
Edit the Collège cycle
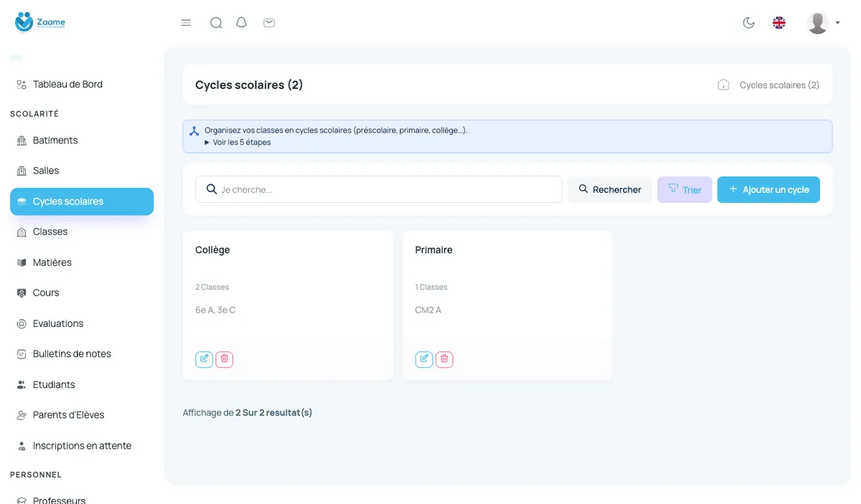click(x=204, y=359)
